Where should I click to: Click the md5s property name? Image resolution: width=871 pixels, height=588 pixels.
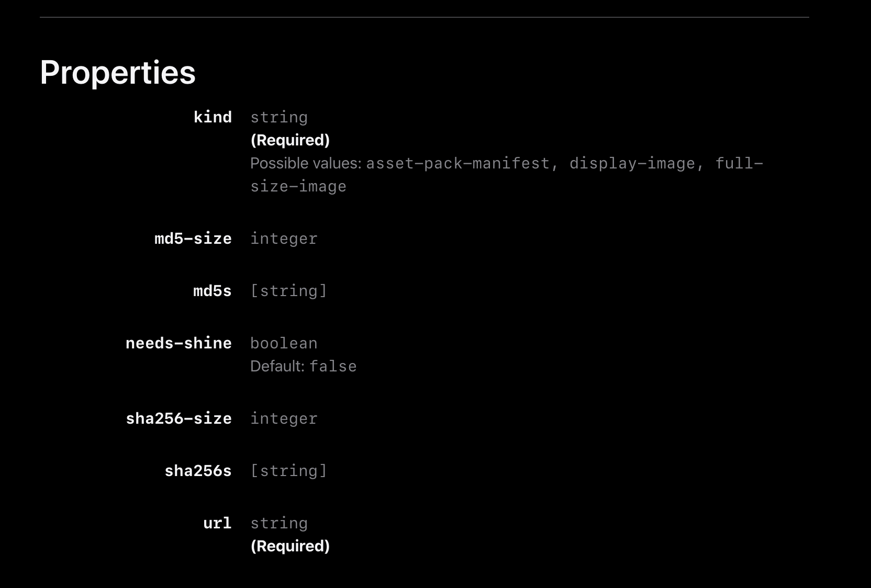[x=212, y=291]
